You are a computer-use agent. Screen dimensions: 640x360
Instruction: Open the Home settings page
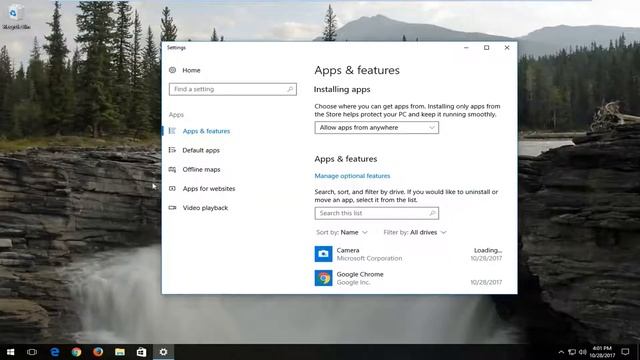tap(191, 70)
